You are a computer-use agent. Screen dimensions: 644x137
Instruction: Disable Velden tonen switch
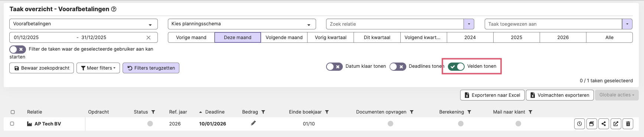[456, 67]
